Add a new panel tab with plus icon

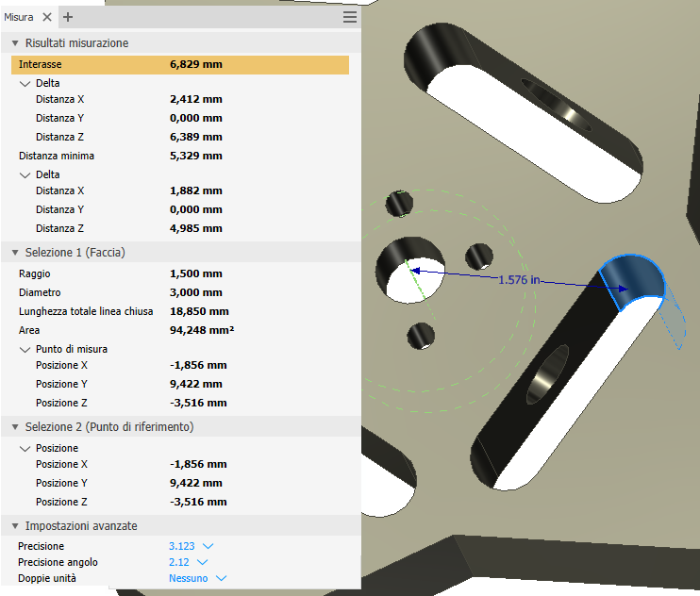(68, 17)
